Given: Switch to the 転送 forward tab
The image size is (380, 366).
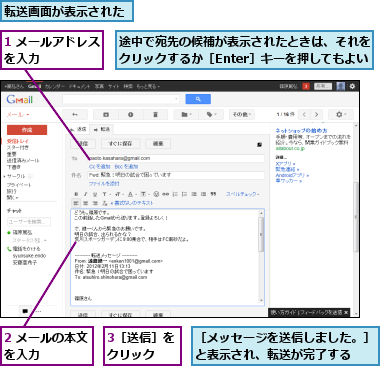Looking at the screenshot, I should [102, 129].
